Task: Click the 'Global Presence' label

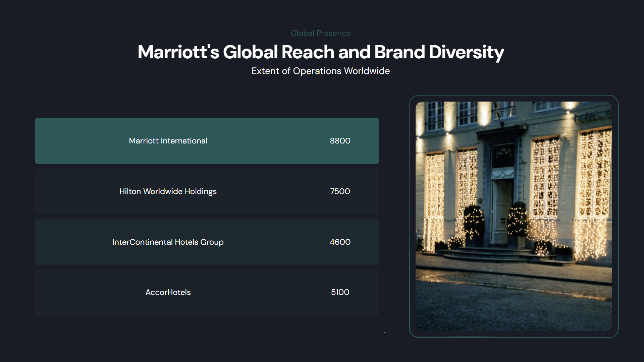Action: point(320,33)
